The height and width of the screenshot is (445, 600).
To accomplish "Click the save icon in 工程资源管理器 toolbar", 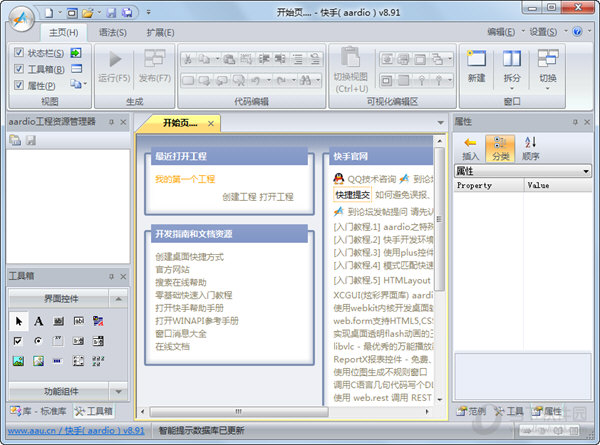I will tap(31, 140).
